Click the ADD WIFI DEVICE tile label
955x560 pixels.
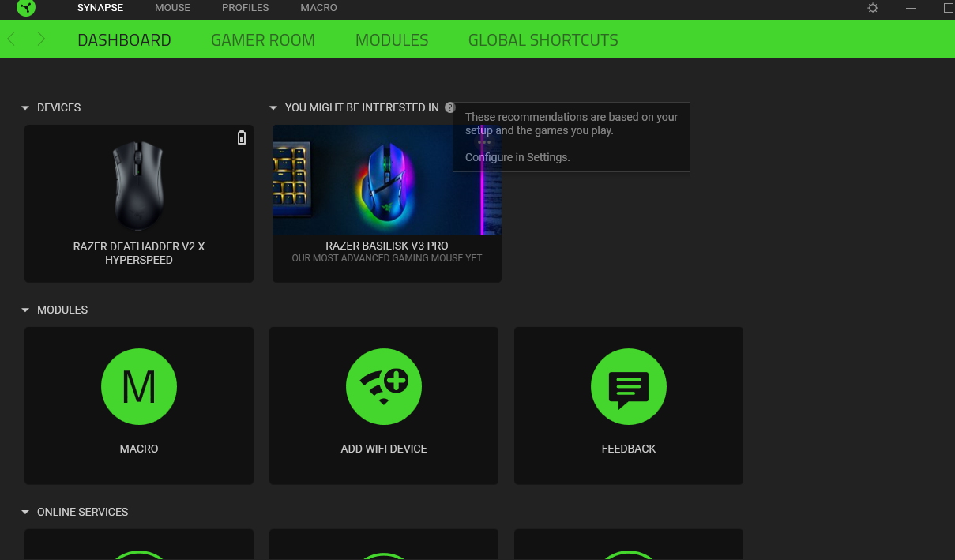point(384,449)
